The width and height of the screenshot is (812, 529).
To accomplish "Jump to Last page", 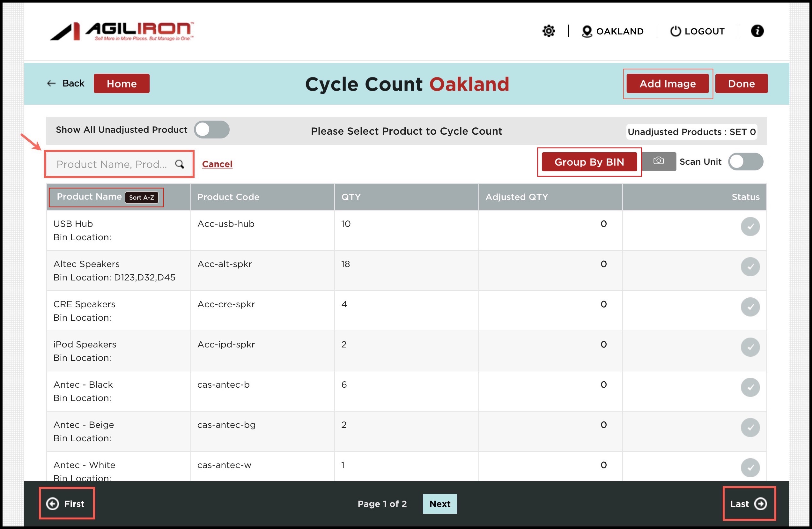I will point(749,503).
